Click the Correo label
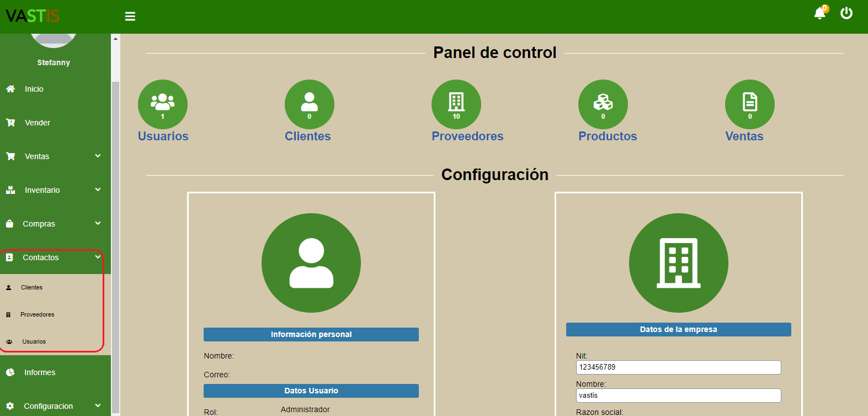The image size is (868, 416). (217, 375)
